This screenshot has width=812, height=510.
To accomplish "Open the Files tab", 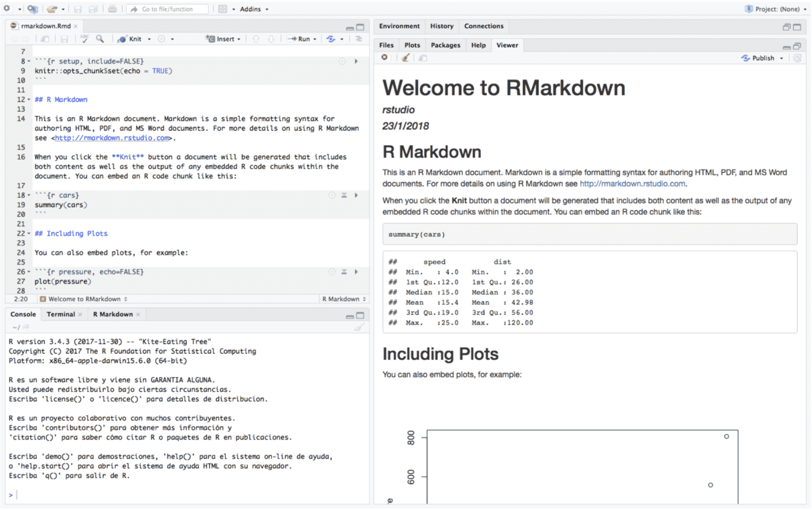I will coord(386,45).
